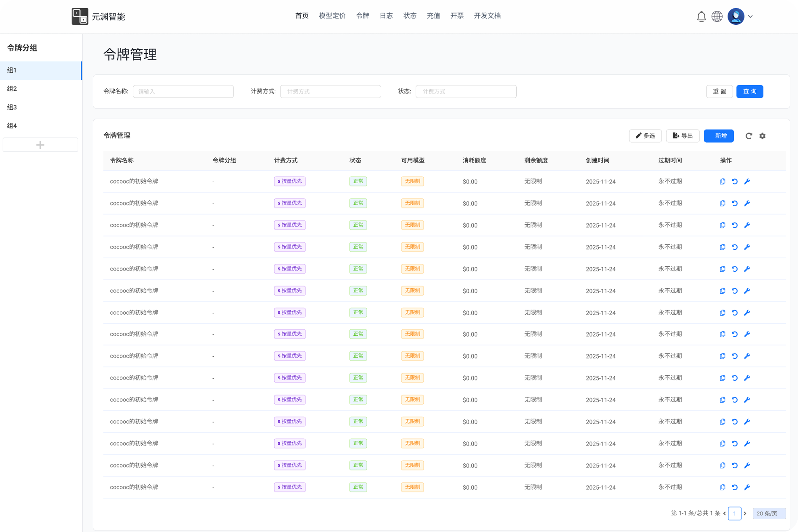Copy the first row's token
798x532 pixels.
point(722,181)
